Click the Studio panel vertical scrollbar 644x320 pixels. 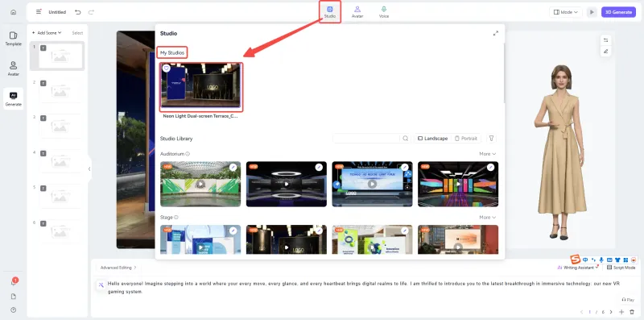[x=504, y=74]
